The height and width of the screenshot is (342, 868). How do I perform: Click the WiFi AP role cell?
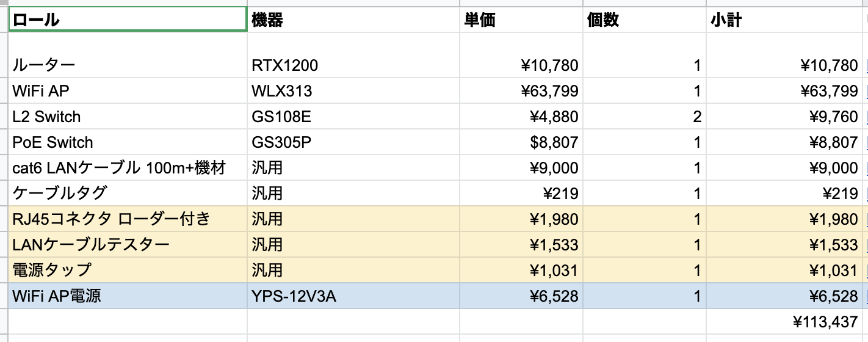click(128, 91)
